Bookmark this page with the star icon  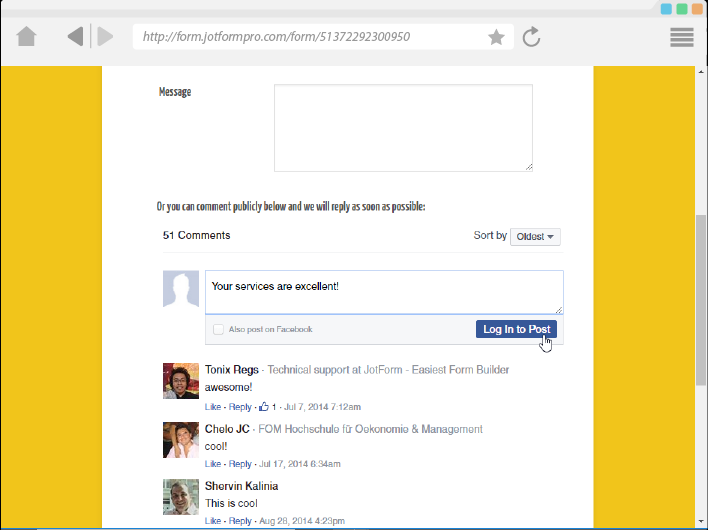[496, 37]
